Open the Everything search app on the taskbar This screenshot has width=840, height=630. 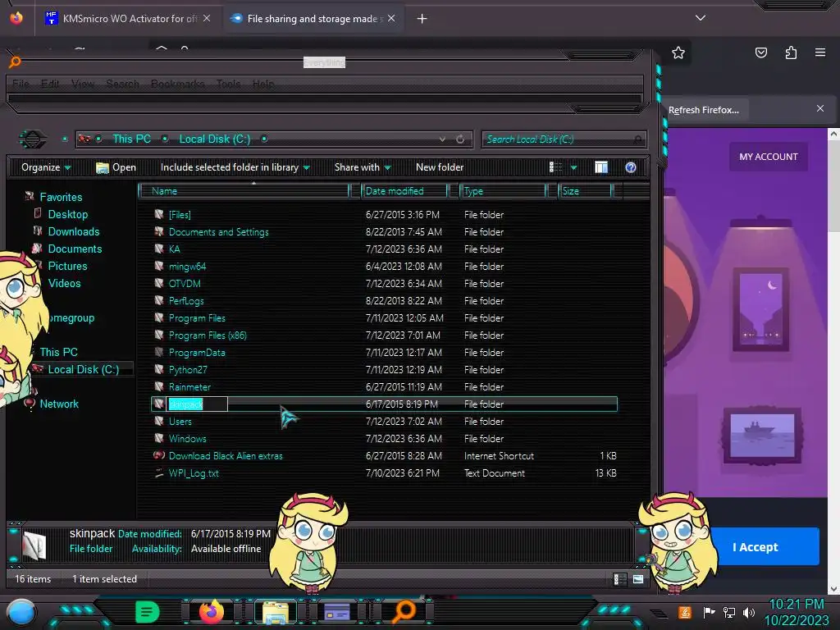point(404,612)
